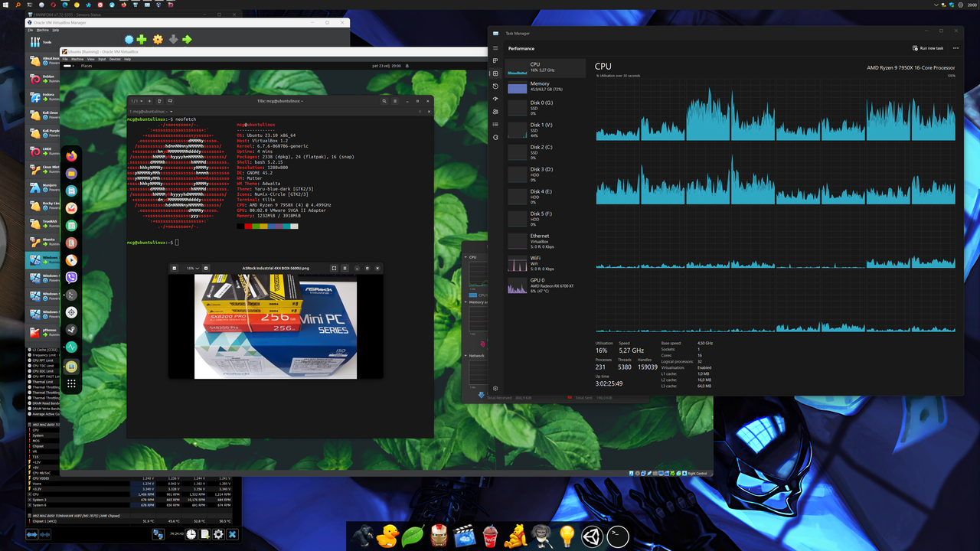Open VirtualBox machine Settings gear icon
This screenshot has width=980, height=551.
[158, 39]
